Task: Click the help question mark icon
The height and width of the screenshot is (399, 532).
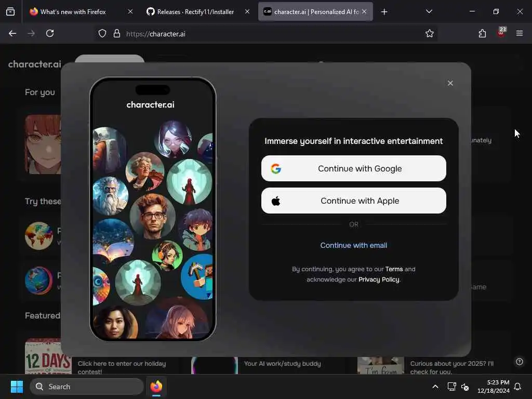Action: (x=519, y=362)
